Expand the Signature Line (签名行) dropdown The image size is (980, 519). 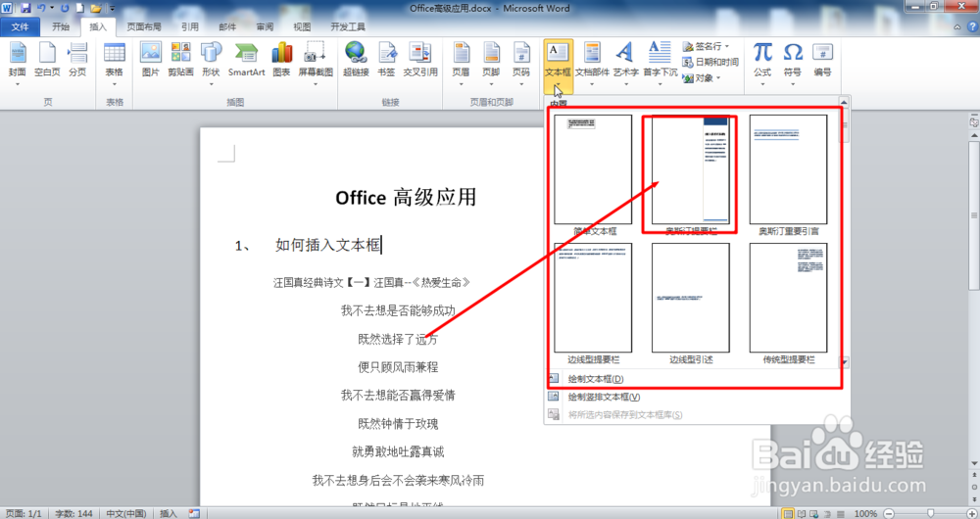[x=727, y=46]
